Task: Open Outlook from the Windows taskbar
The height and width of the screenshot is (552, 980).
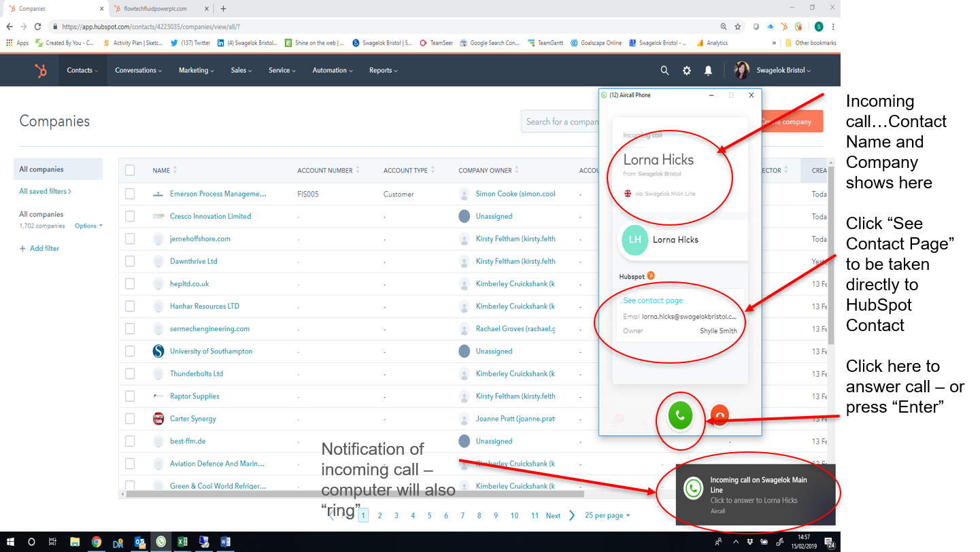Action: point(139,542)
